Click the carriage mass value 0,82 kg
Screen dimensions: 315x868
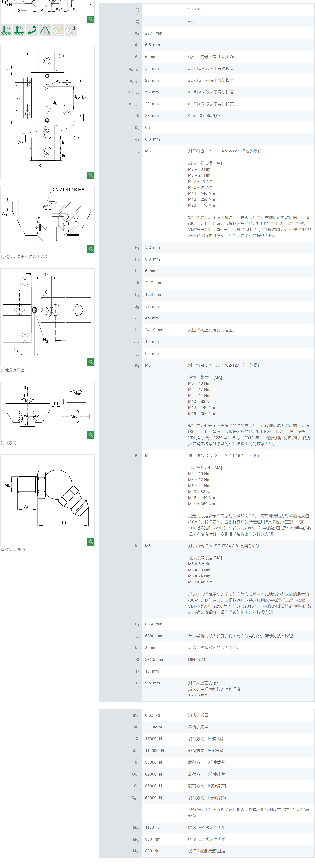pos(152,715)
